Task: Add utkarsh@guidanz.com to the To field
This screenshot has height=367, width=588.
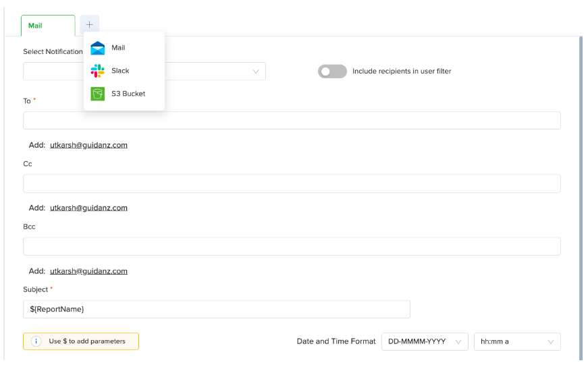Action: [88, 145]
